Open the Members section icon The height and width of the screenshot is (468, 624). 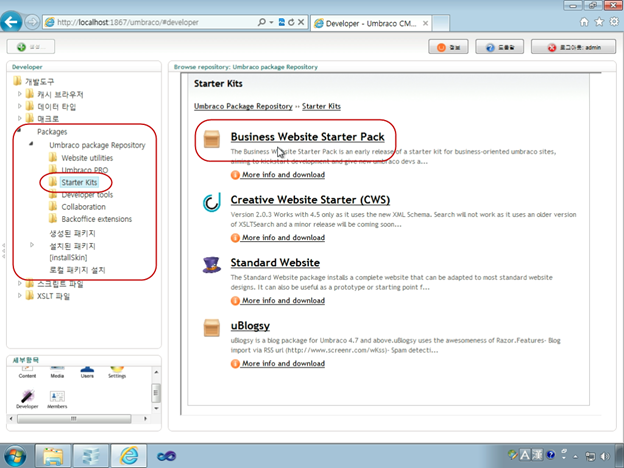click(x=57, y=399)
